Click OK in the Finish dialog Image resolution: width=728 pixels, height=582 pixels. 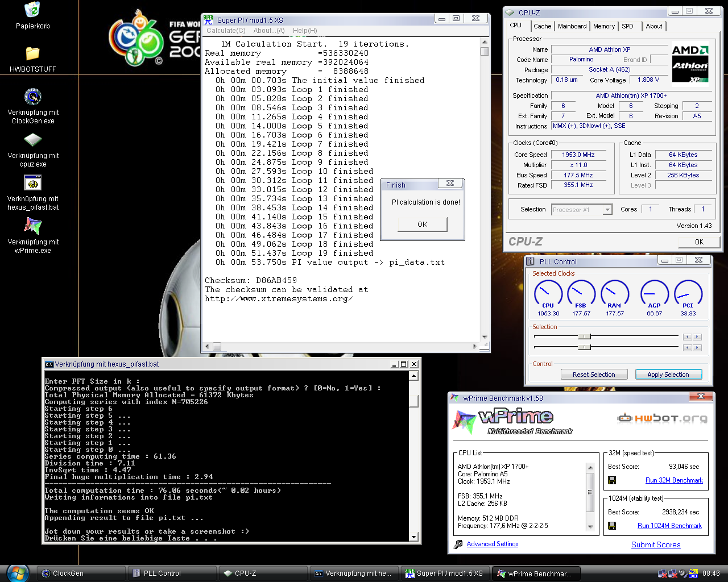point(423,225)
